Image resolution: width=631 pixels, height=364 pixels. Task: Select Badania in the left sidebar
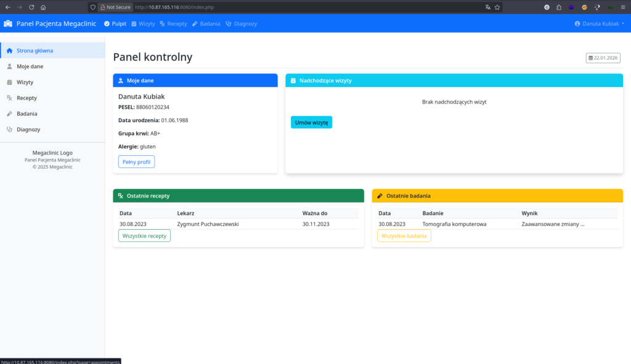pos(27,114)
